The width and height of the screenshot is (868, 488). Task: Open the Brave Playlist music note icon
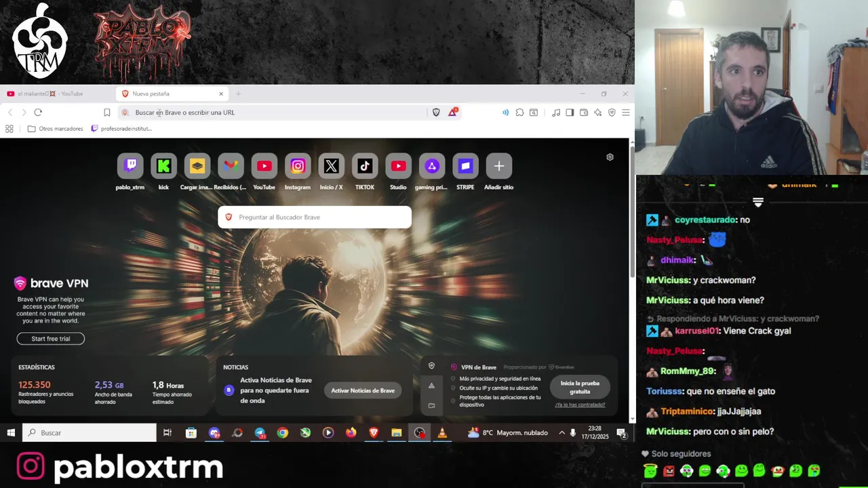tap(556, 113)
